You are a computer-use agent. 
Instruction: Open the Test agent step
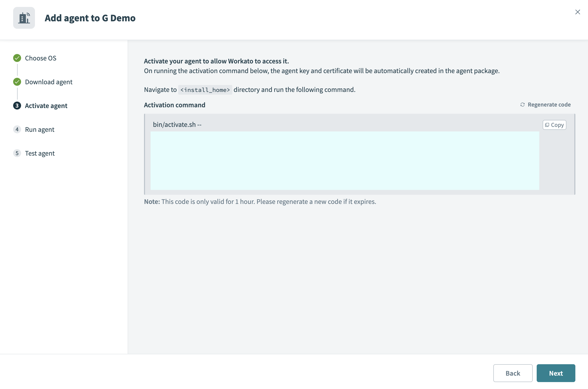pyautogui.click(x=40, y=153)
